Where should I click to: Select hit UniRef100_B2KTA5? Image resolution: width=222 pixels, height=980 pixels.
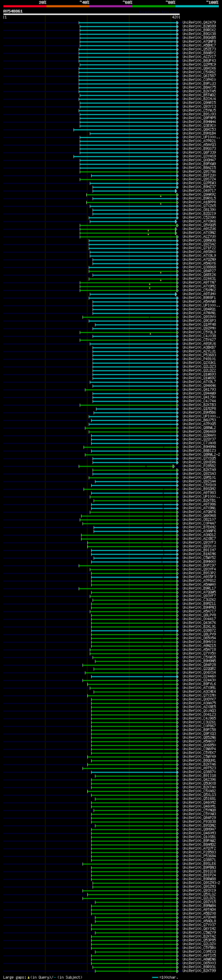[x=199, y=91]
